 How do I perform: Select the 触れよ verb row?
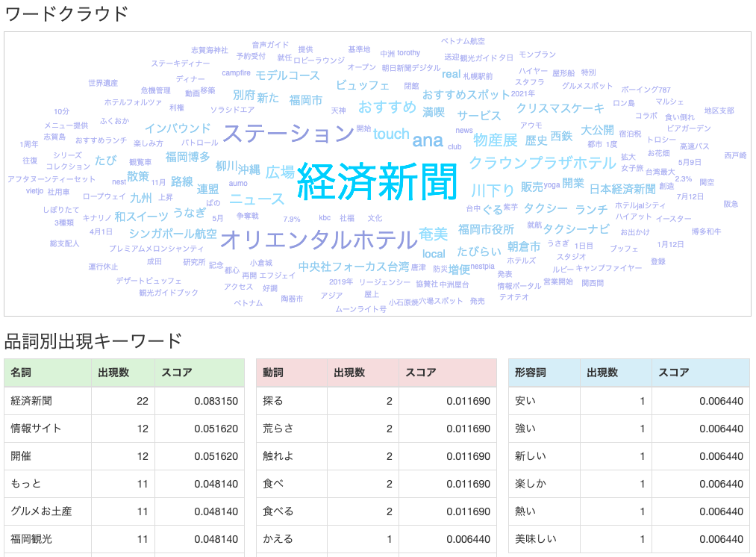(377, 456)
